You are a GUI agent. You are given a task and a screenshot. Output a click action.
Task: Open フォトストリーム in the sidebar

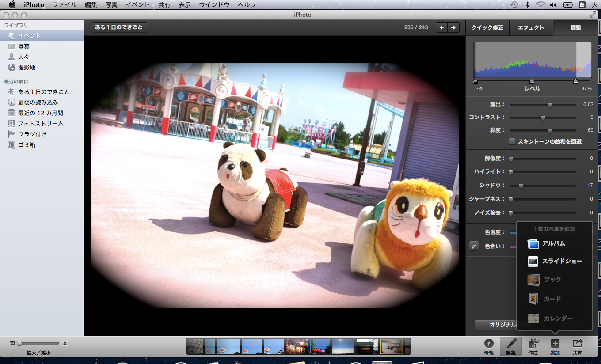(x=40, y=124)
